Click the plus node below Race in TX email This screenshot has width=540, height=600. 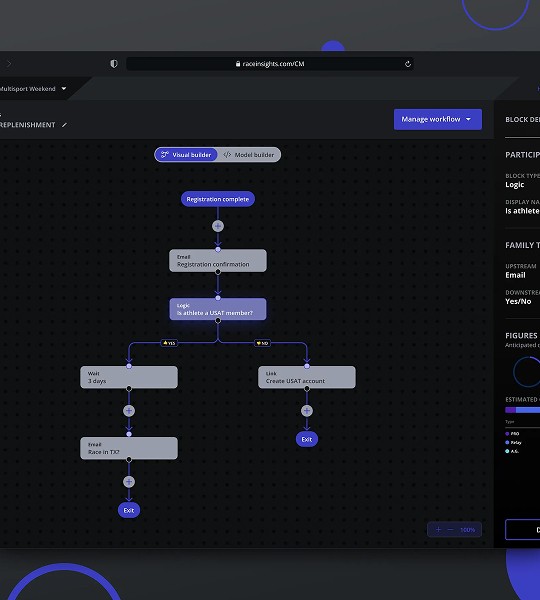pos(129,482)
